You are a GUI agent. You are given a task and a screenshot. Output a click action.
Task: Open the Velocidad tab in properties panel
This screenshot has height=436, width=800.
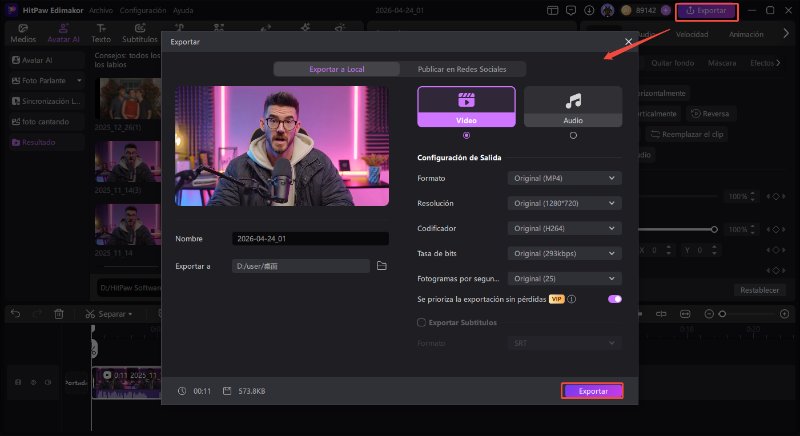[692, 34]
